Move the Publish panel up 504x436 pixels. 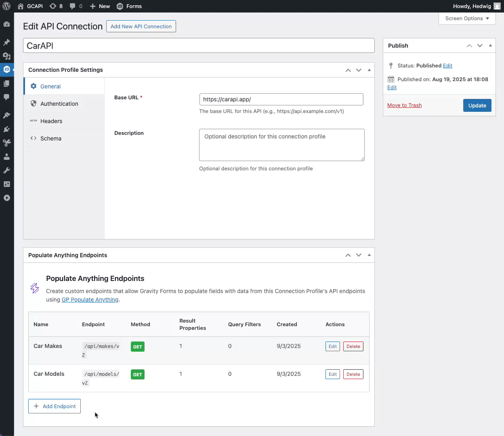pyautogui.click(x=469, y=46)
